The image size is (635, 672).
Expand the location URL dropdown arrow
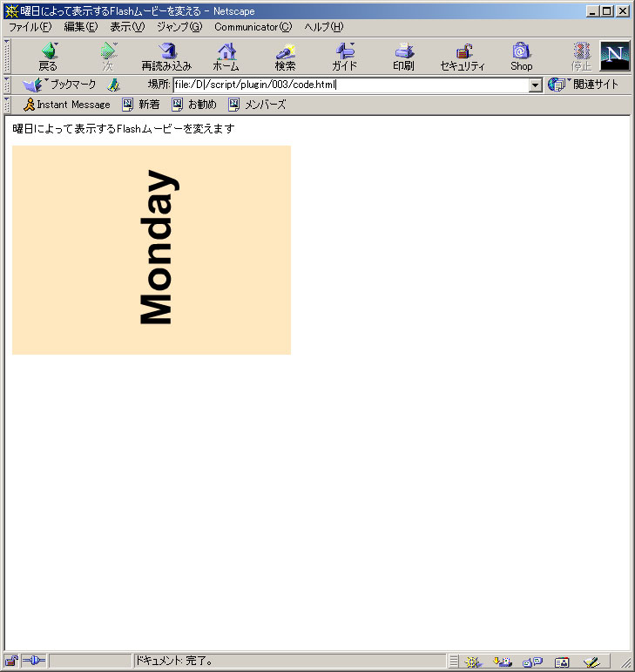coord(535,85)
